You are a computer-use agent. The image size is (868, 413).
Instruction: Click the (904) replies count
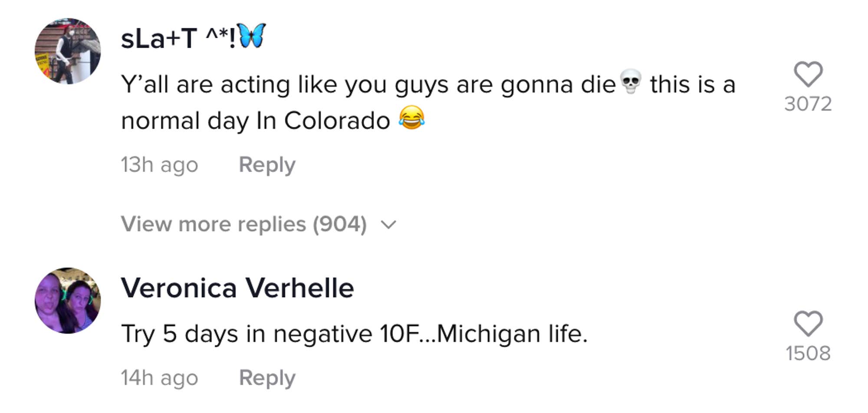(340, 224)
